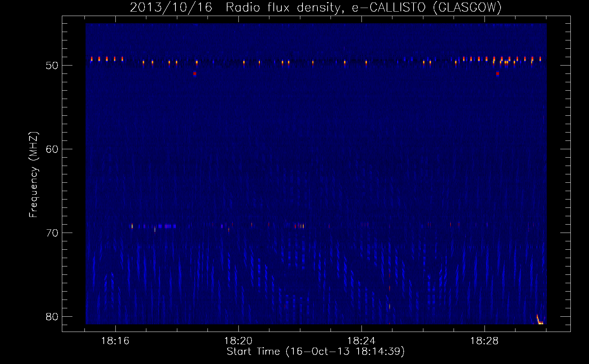Viewport: 589px width, 364px height.
Task: Click the 18:16 time tick label
Action: (x=115, y=341)
